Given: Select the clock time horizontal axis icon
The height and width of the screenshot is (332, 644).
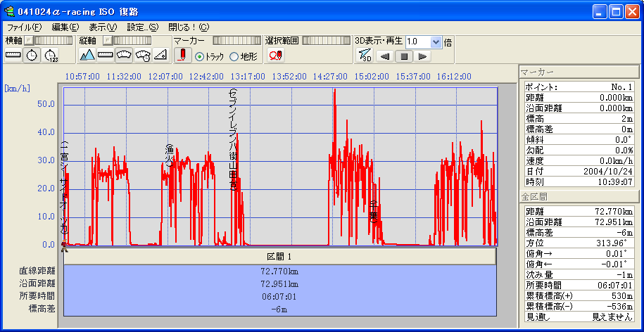Looking at the screenshot, I should click(x=32, y=56).
